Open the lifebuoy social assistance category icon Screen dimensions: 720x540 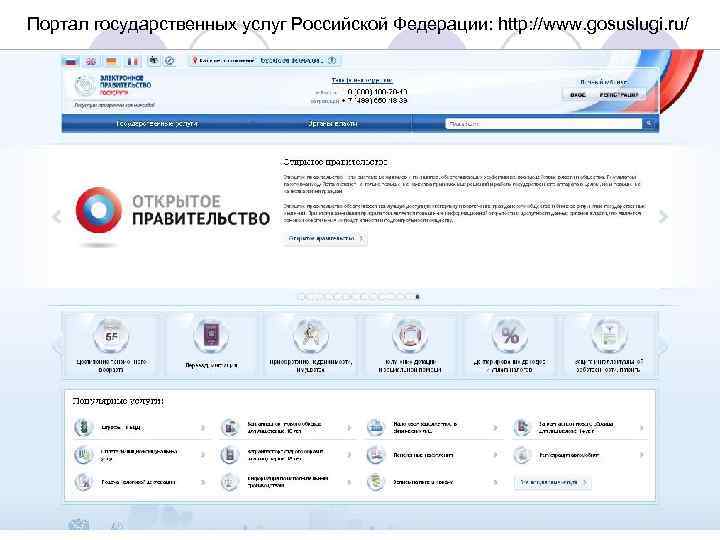pyautogui.click(x=410, y=337)
